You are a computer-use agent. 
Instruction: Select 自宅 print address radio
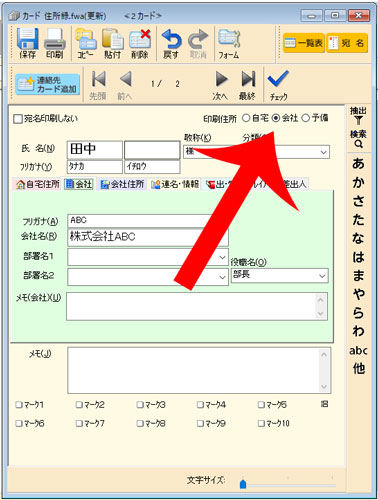[246, 118]
